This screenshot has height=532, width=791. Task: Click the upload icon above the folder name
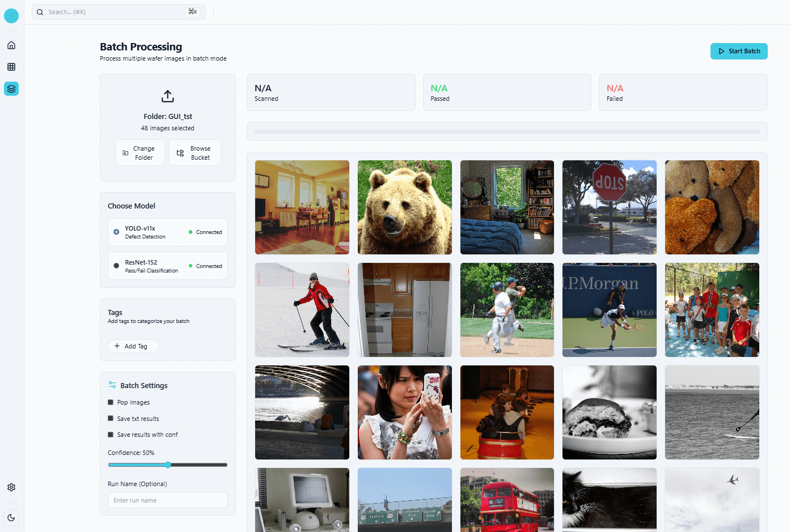pos(167,96)
